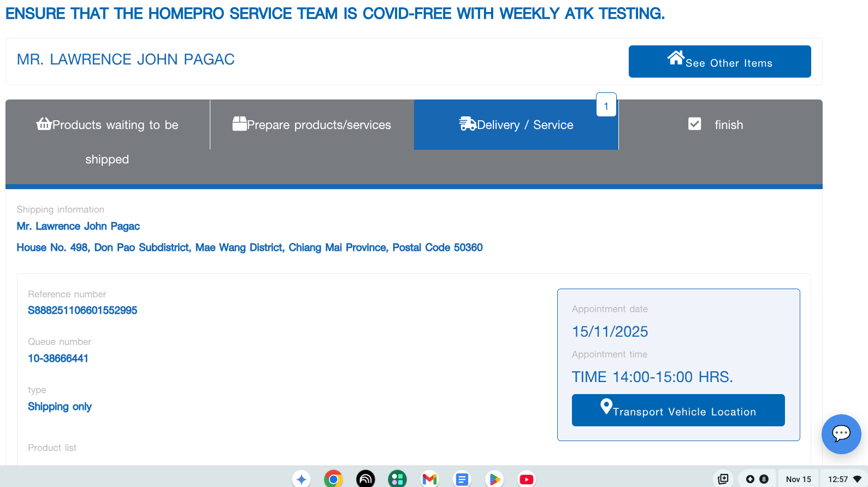The width and height of the screenshot is (868, 487).
Task: Click Transport Vehicle Location button
Action: click(x=678, y=410)
